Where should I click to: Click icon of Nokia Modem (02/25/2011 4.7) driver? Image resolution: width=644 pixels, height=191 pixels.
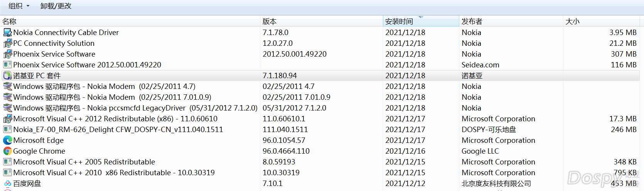coord(7,86)
